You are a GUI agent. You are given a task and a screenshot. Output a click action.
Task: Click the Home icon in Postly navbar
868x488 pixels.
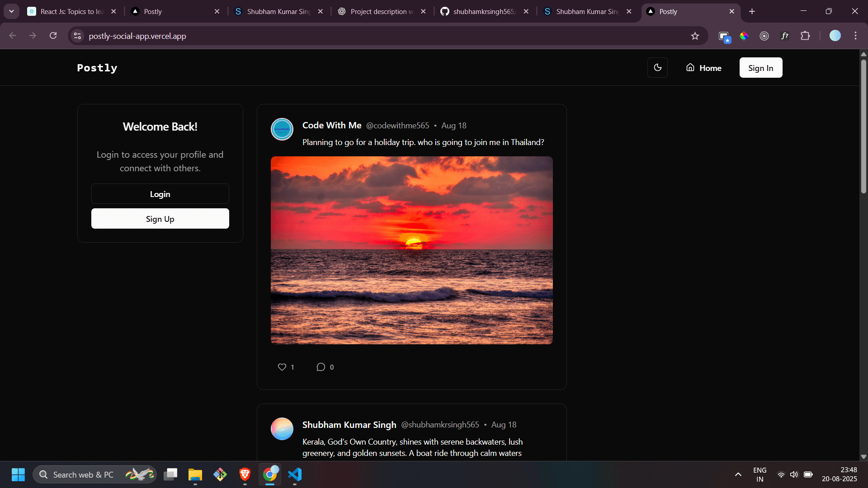(690, 67)
